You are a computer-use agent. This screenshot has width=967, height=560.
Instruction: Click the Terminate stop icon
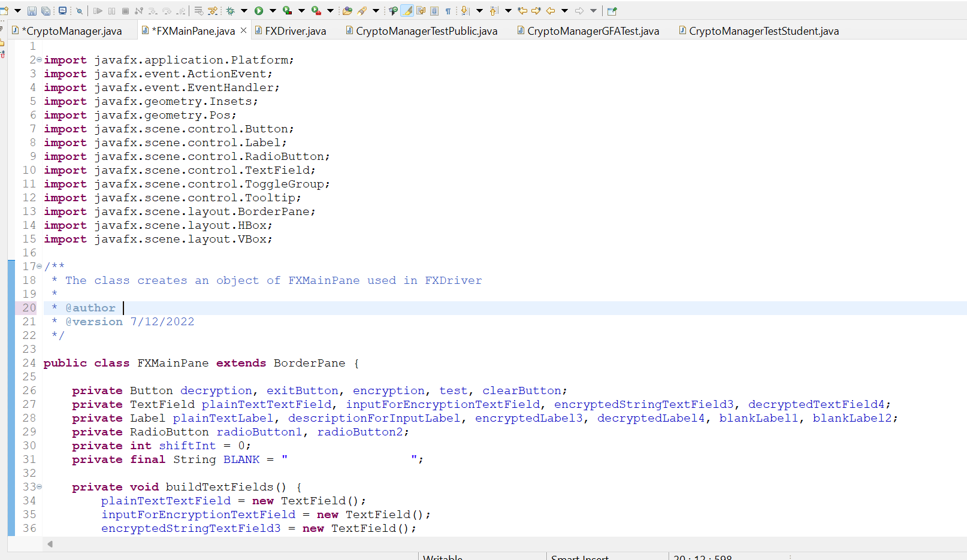click(x=125, y=11)
